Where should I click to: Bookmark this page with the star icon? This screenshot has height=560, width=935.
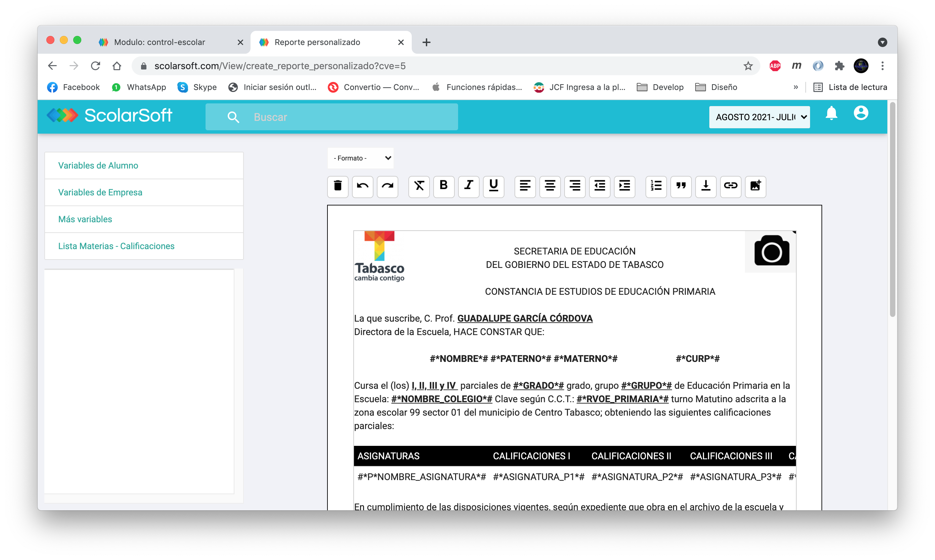point(748,66)
